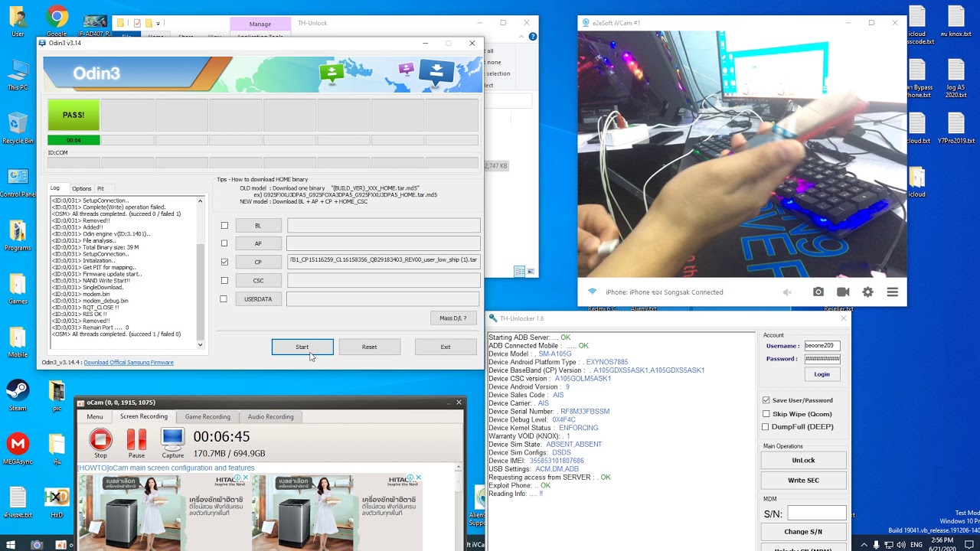Screen dimensions: 980x551
Task: Open MEGAsync desktop shortcut
Action: (x=18, y=449)
